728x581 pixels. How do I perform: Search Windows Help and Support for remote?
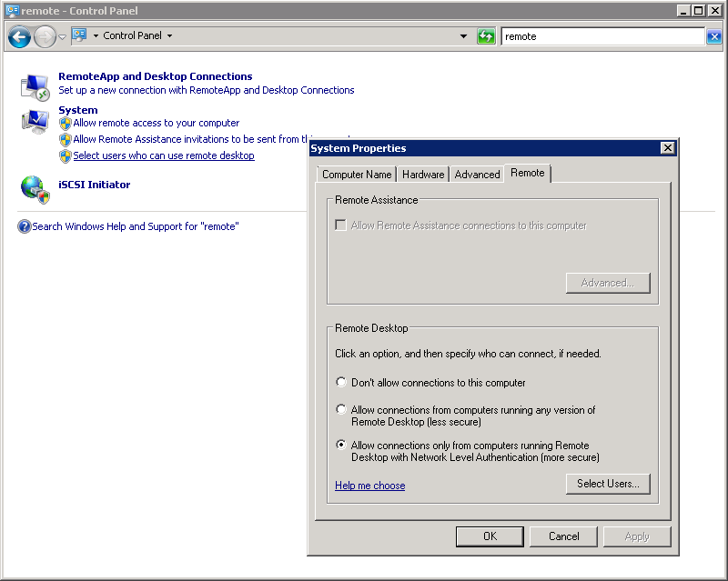[x=135, y=226]
